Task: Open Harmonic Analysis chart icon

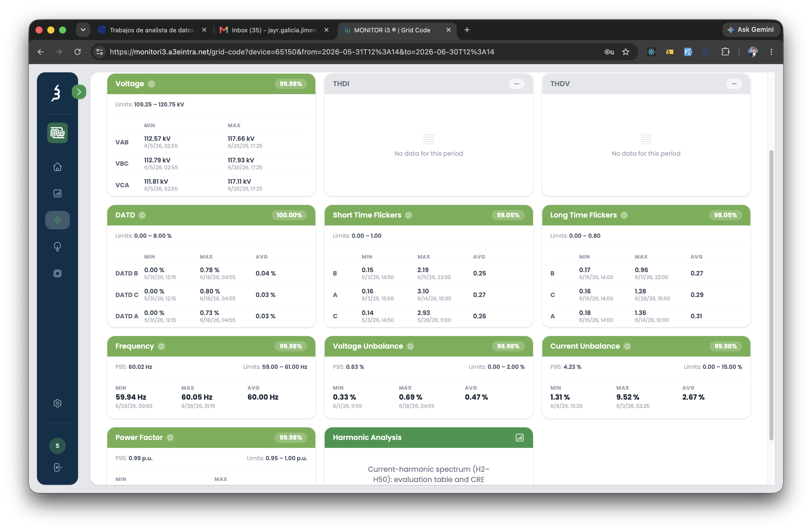Action: [x=519, y=438]
